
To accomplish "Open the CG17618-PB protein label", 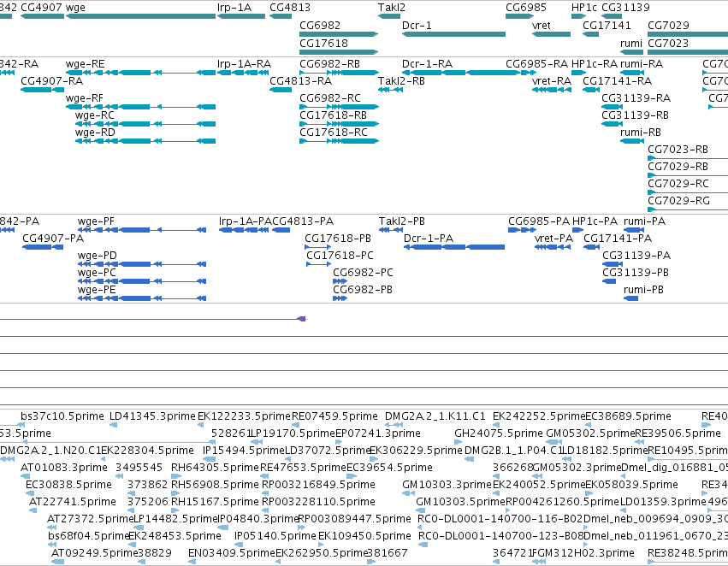I will click(x=338, y=238).
